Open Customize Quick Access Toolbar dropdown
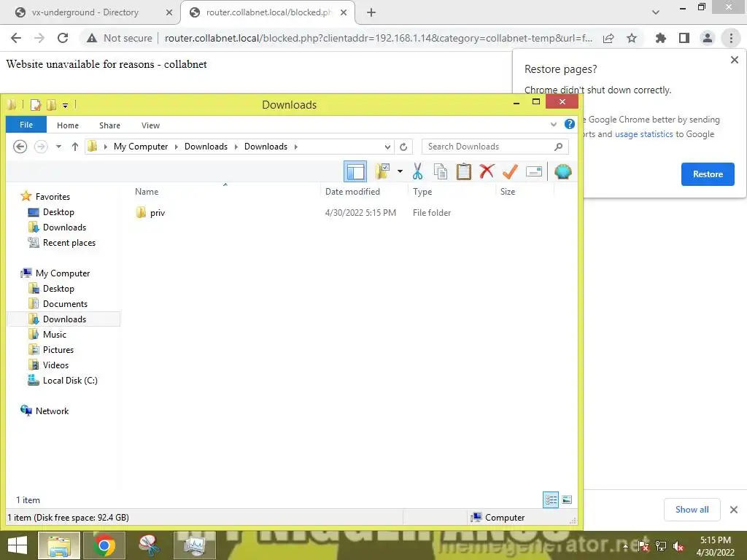Screen dimensions: 747x560 click(x=65, y=105)
